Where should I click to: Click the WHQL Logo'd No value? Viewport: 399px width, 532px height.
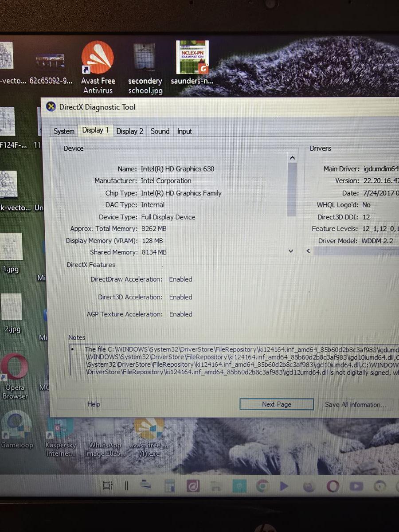click(x=367, y=205)
